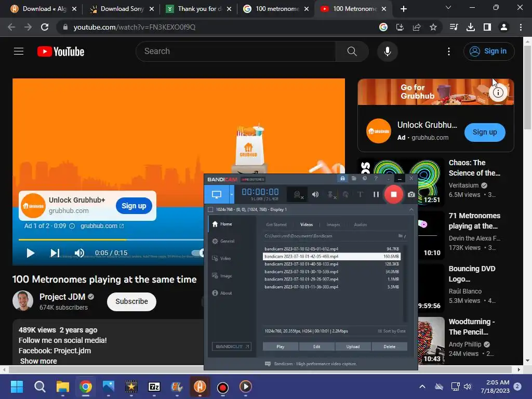Click the Upload button in Bandicam
Image resolution: width=532 pixels, height=399 pixels.
point(353,347)
